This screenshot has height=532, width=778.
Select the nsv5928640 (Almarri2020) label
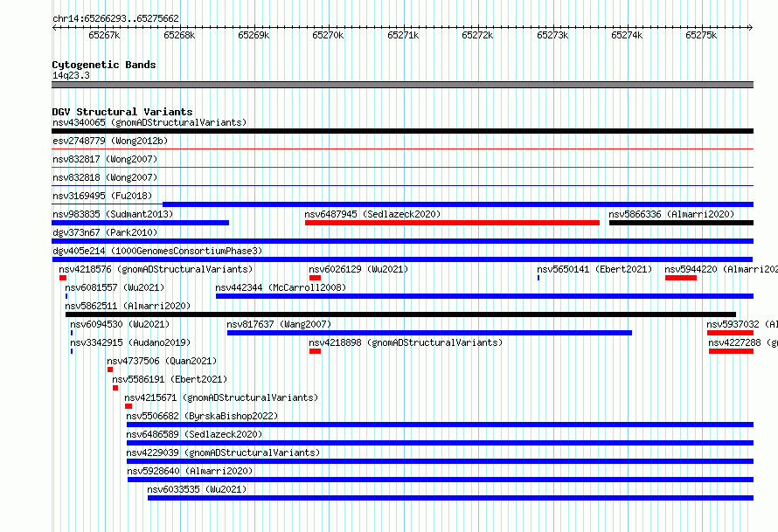[x=190, y=471]
